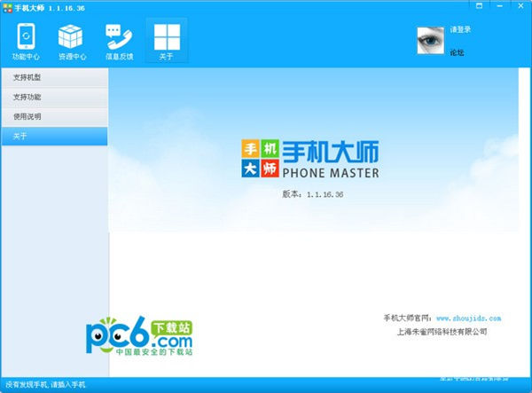Viewport: 532px width, 393px height.
Task: Open the 论坛 forum link
Action: (457, 52)
